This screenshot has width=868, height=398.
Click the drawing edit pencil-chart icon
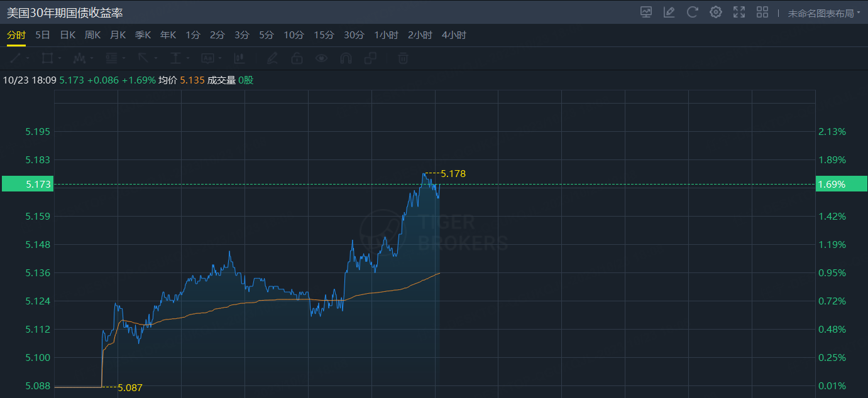pyautogui.click(x=669, y=12)
